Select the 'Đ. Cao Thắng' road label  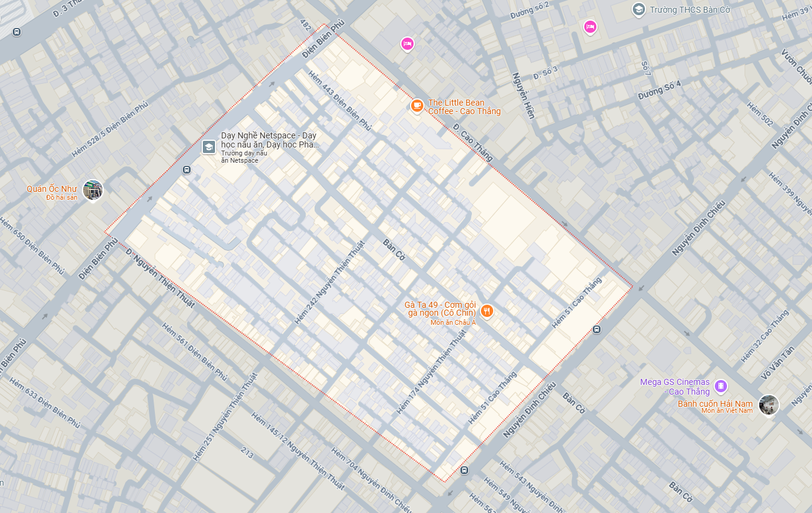click(x=474, y=143)
